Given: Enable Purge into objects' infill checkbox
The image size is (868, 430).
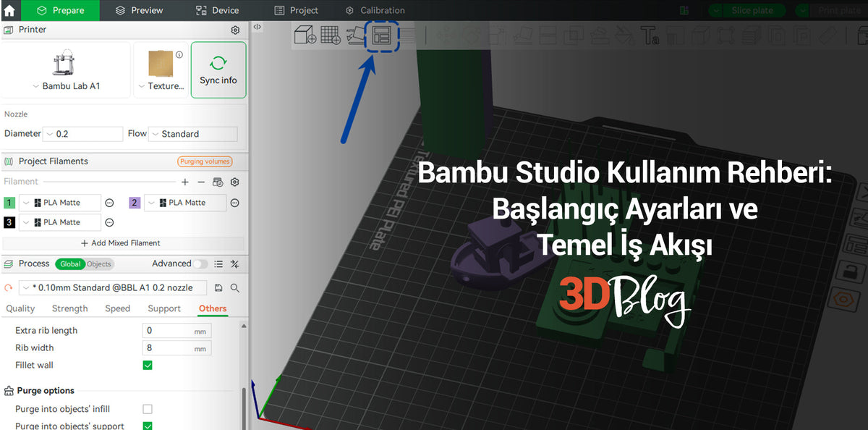Looking at the screenshot, I should 148,409.
